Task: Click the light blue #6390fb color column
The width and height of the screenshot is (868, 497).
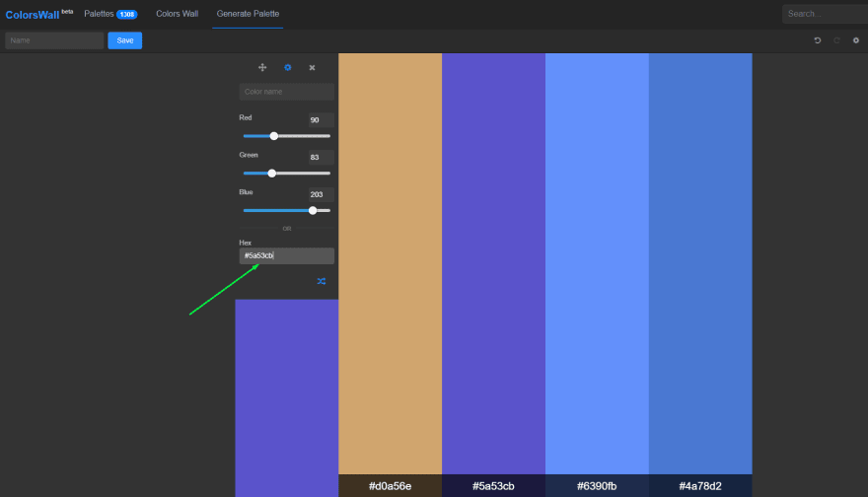Action: [598, 263]
